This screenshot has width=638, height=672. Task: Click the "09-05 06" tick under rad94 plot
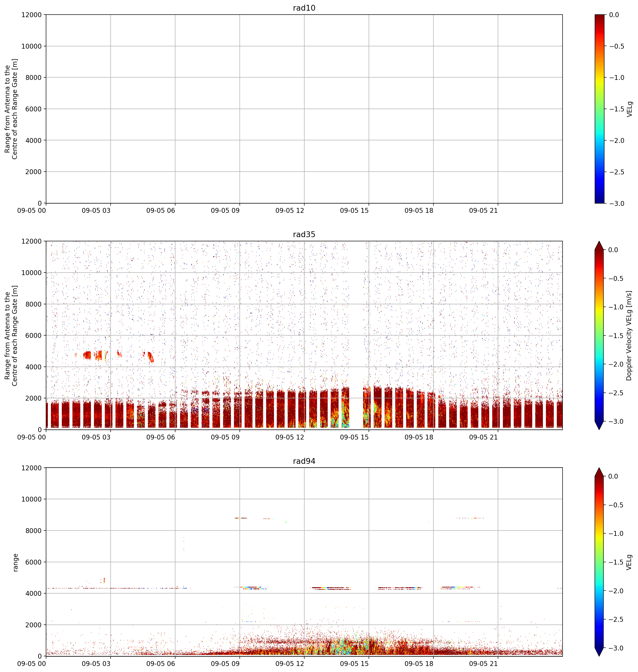pyautogui.click(x=161, y=664)
